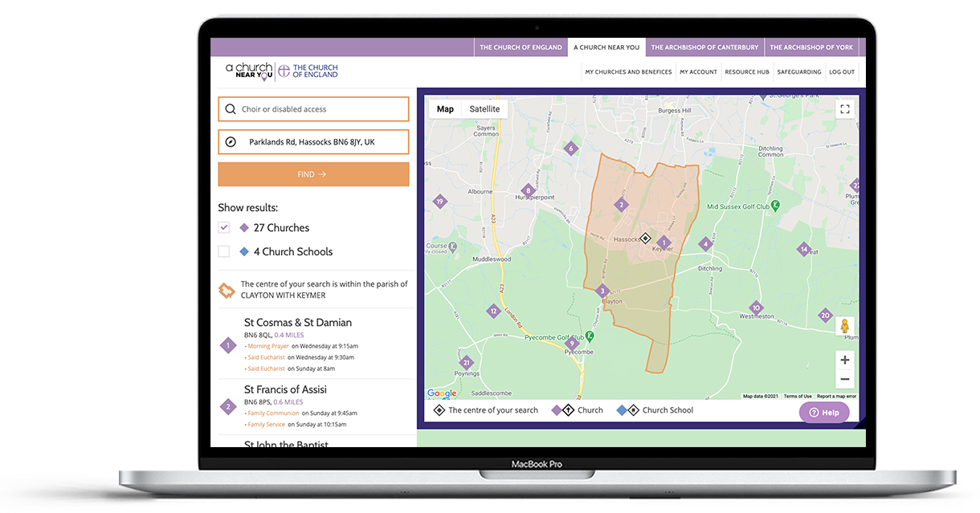Click the 'Choir or disabled access' search field
980x513 pixels.
(x=313, y=109)
